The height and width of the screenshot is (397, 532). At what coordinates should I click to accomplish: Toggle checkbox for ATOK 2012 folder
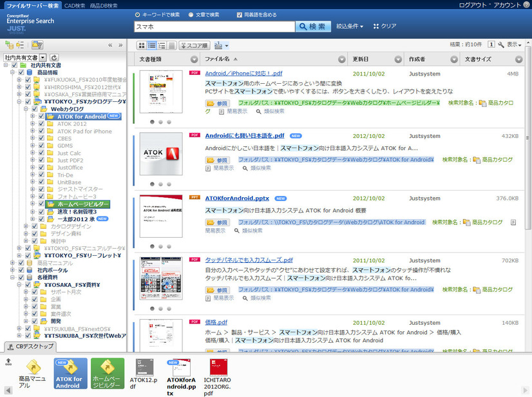click(x=41, y=124)
